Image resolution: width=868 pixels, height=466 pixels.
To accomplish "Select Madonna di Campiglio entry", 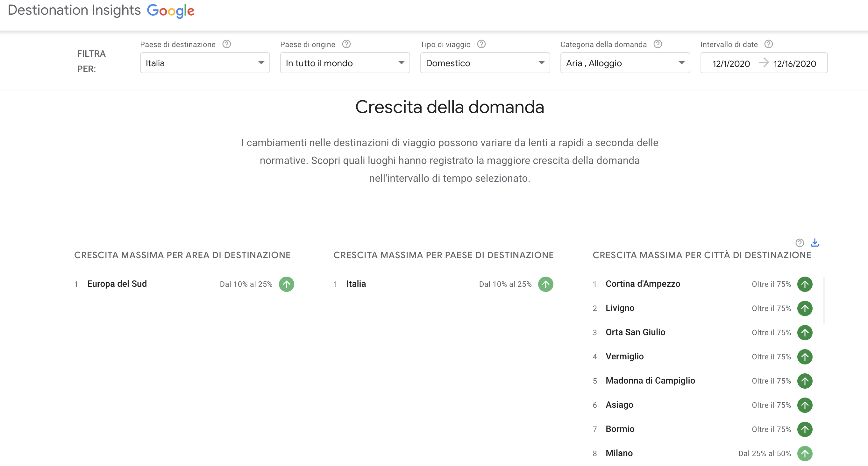I will point(650,381).
